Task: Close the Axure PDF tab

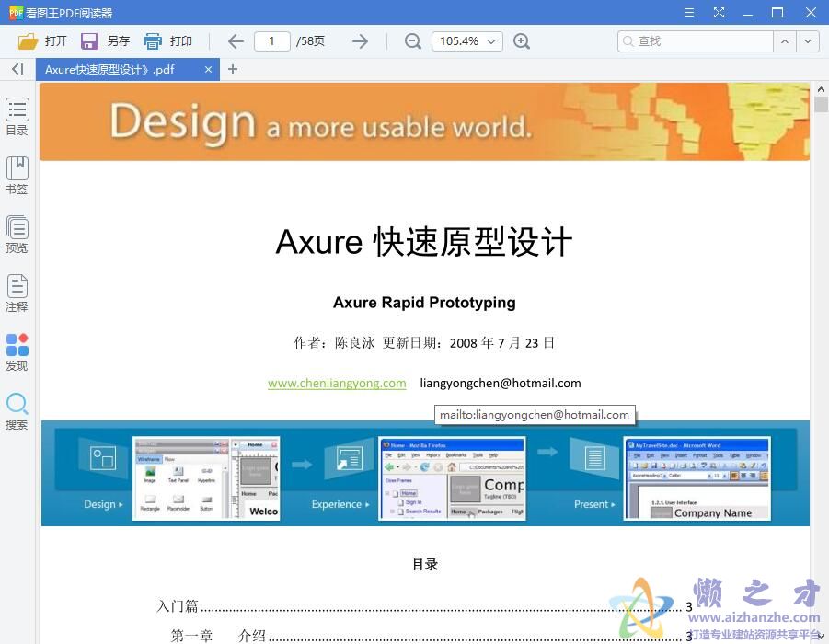Action: tap(208, 69)
